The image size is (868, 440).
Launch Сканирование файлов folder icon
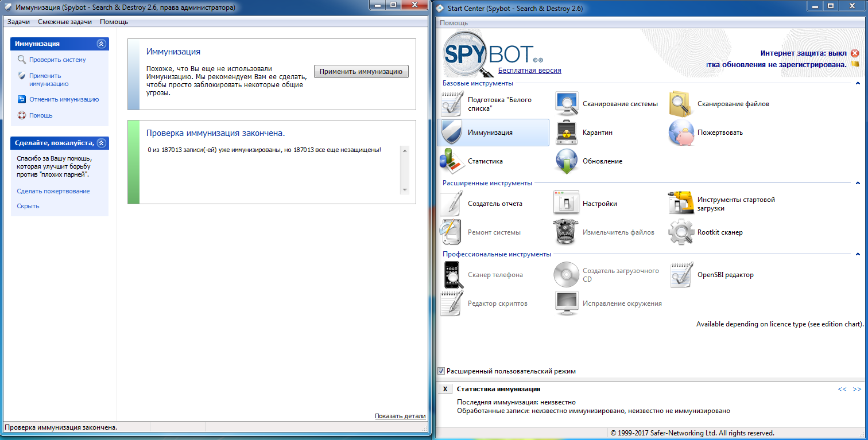(681, 104)
